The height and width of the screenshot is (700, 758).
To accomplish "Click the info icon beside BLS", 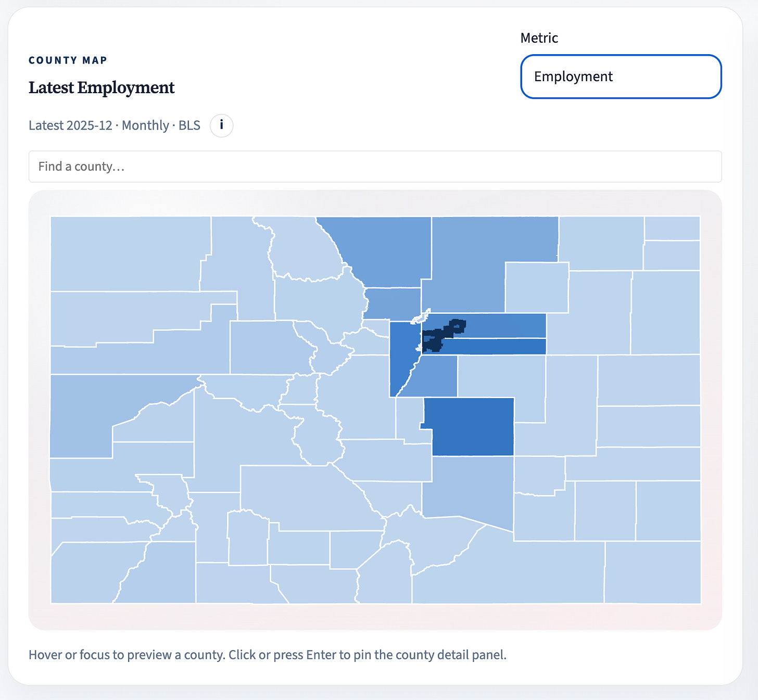I will pos(221,125).
